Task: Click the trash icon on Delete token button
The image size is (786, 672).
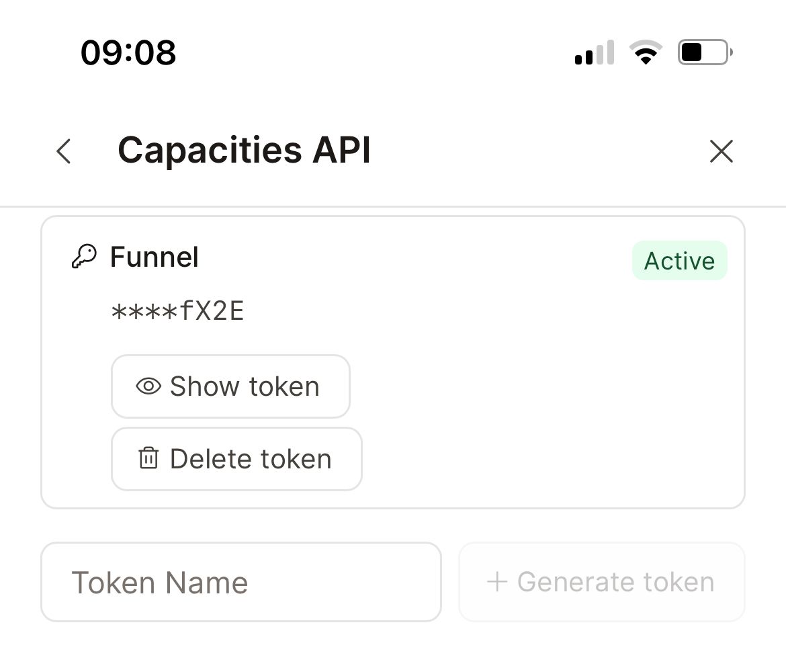Action: click(148, 458)
